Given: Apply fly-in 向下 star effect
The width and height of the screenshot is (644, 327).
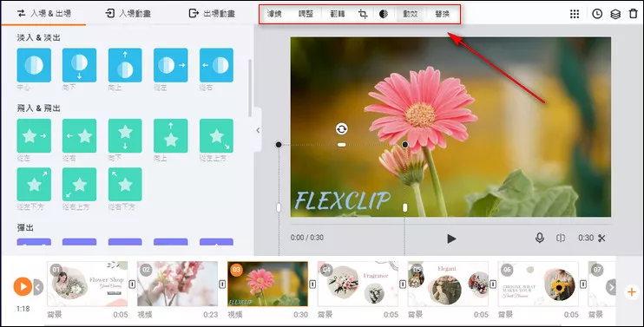Looking at the screenshot, I should (x=125, y=136).
